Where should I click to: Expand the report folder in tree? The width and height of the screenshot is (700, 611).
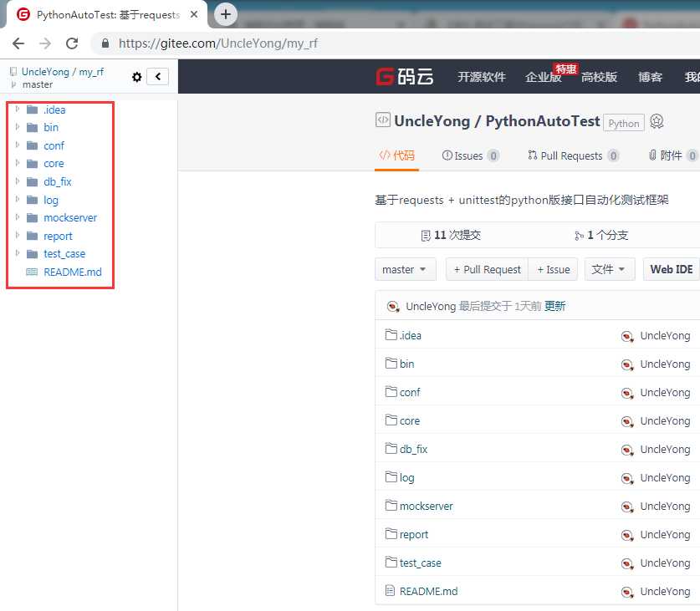click(x=18, y=235)
